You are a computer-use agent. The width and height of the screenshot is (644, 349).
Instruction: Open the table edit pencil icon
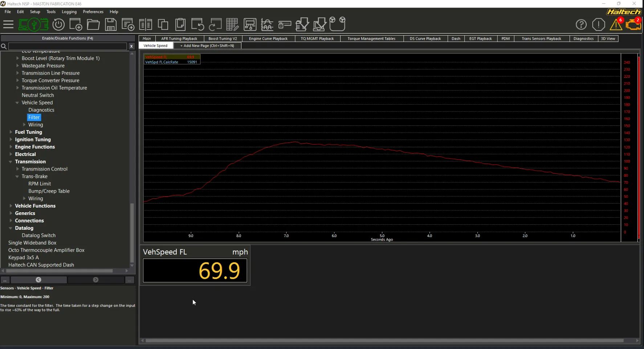232,25
